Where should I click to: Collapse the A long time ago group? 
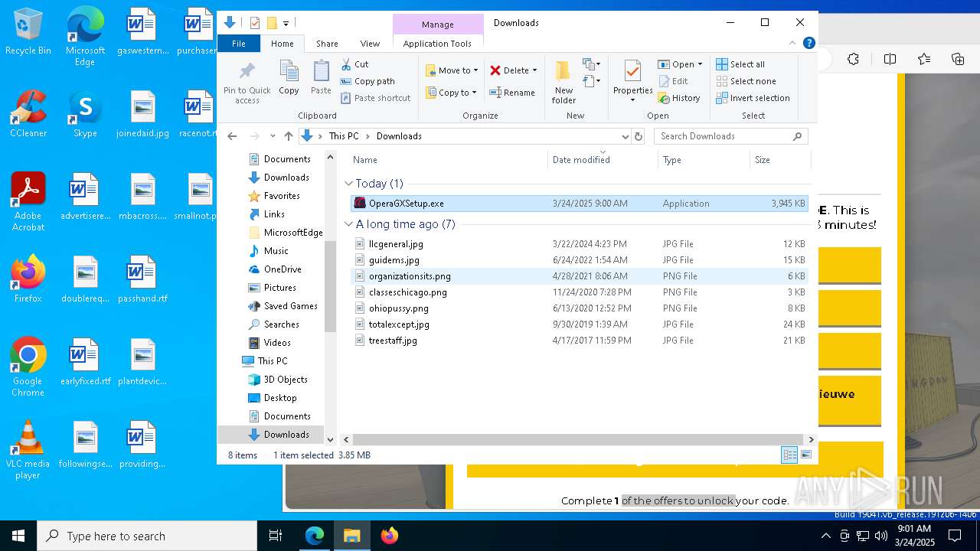348,224
